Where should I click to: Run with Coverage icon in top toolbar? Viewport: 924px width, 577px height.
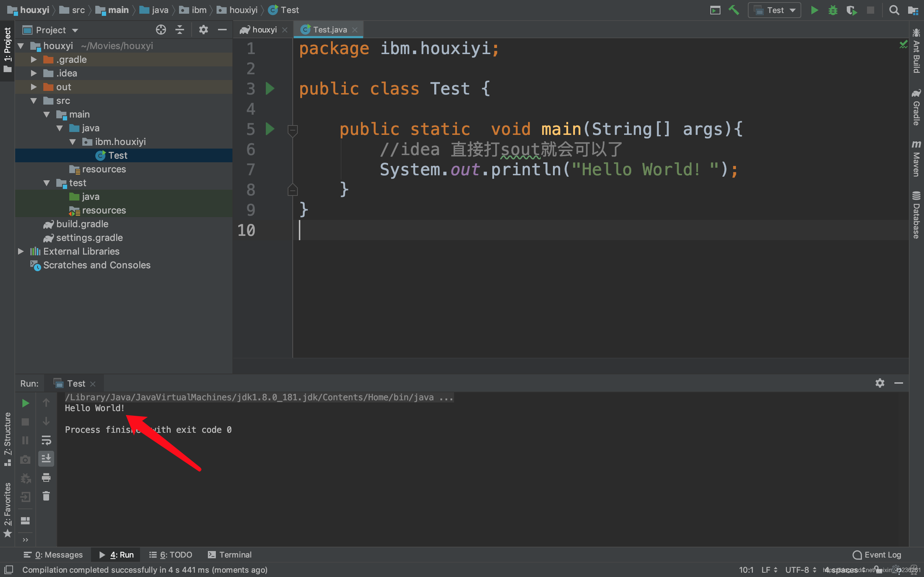point(851,10)
